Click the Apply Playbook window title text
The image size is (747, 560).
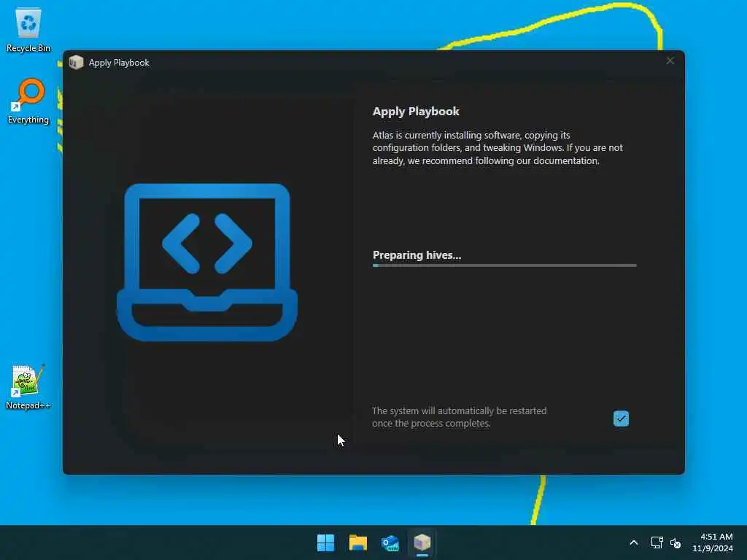click(x=119, y=63)
